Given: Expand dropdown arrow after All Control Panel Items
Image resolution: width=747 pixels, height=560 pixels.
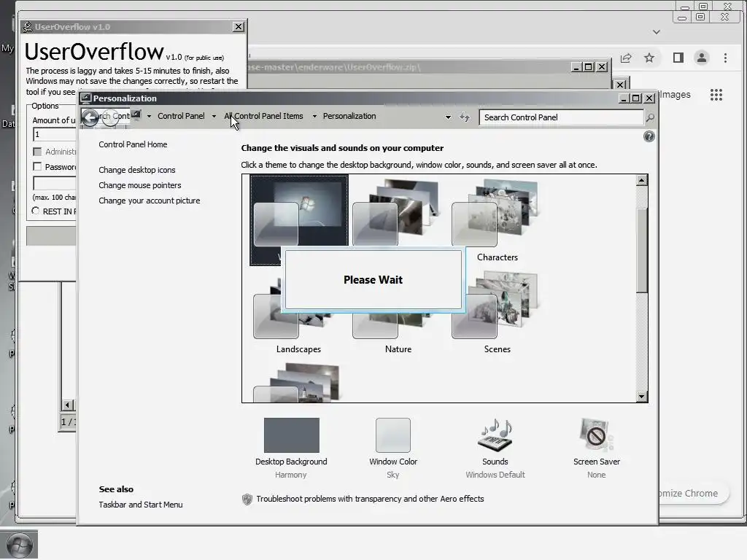Looking at the screenshot, I should pos(314,116).
